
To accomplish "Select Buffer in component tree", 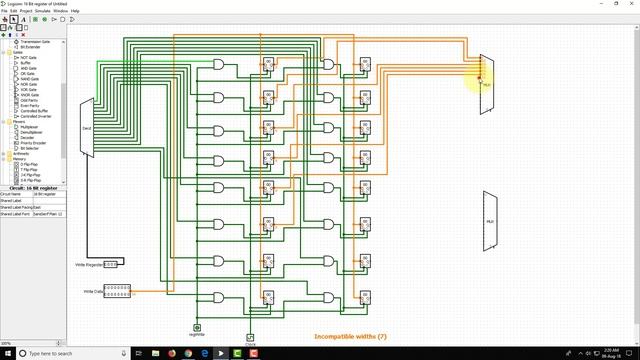I will [x=25, y=63].
